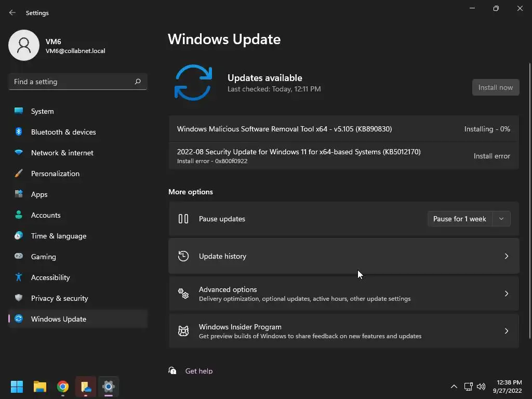532x399 pixels.
Task: Click the vertical scrollbar on right edge
Action: pyautogui.click(x=529, y=200)
